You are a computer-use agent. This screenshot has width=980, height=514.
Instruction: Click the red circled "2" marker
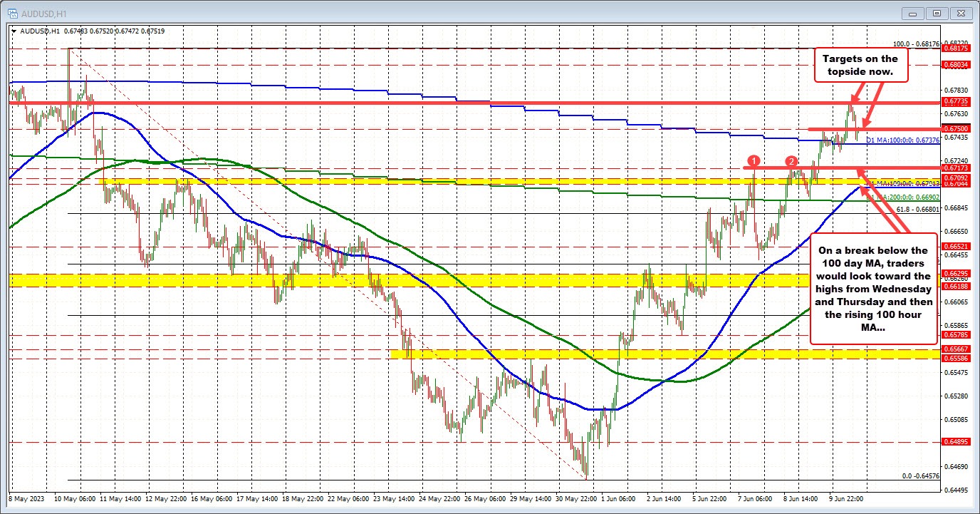[791, 163]
